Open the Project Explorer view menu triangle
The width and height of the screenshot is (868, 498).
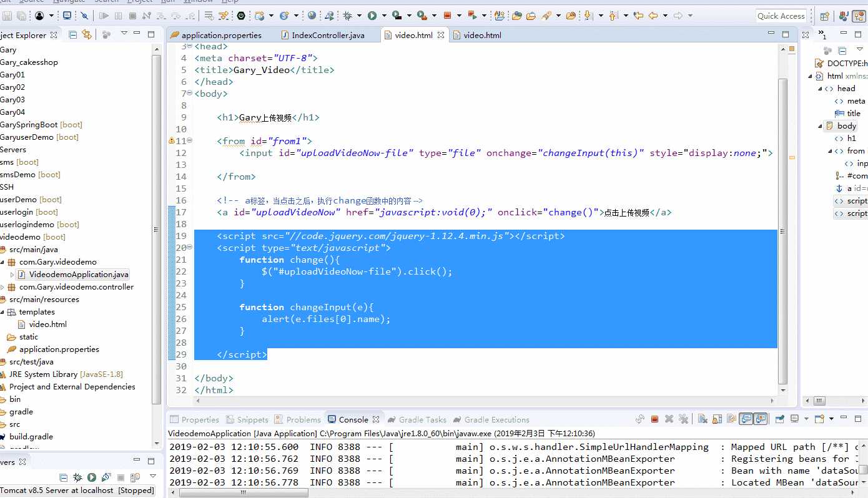[x=124, y=33]
